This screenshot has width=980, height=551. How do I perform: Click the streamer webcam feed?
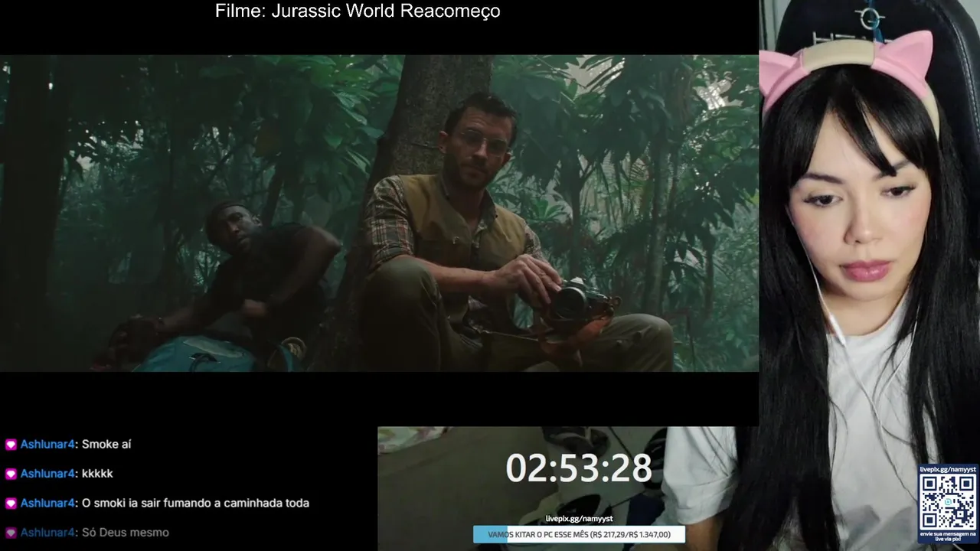869,275
